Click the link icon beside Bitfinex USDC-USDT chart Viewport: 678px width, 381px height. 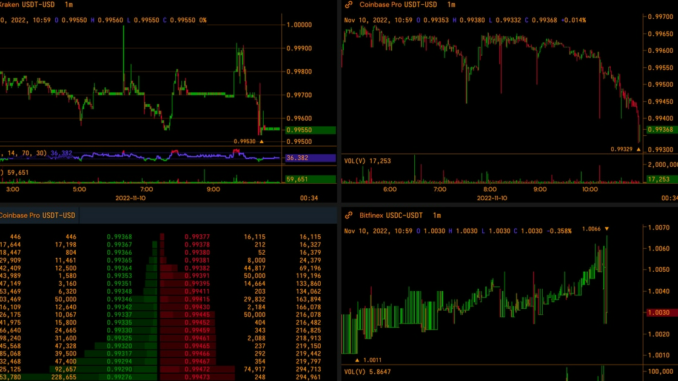coord(349,215)
